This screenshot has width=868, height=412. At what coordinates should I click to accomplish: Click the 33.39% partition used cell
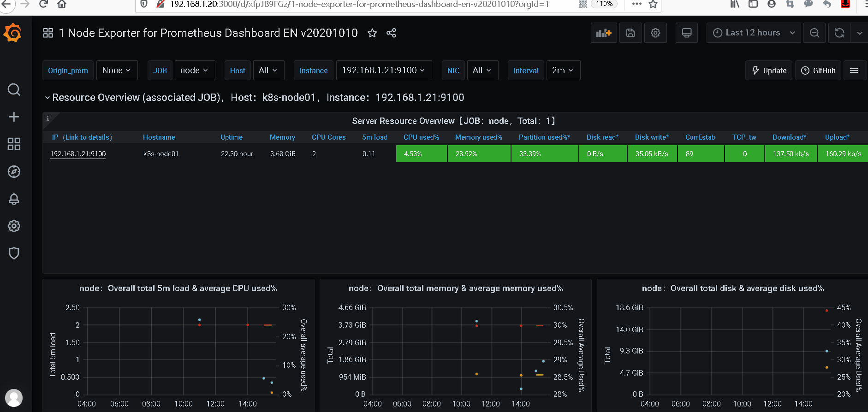coord(545,154)
